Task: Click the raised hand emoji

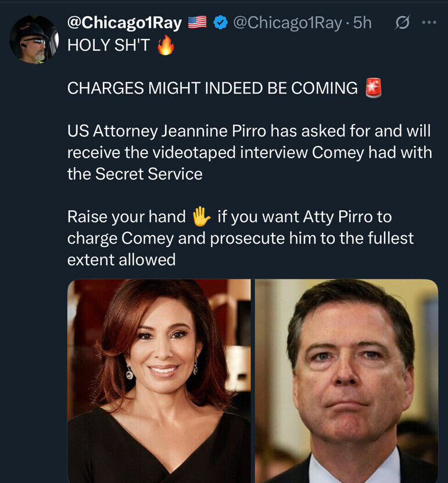Action: click(201, 217)
